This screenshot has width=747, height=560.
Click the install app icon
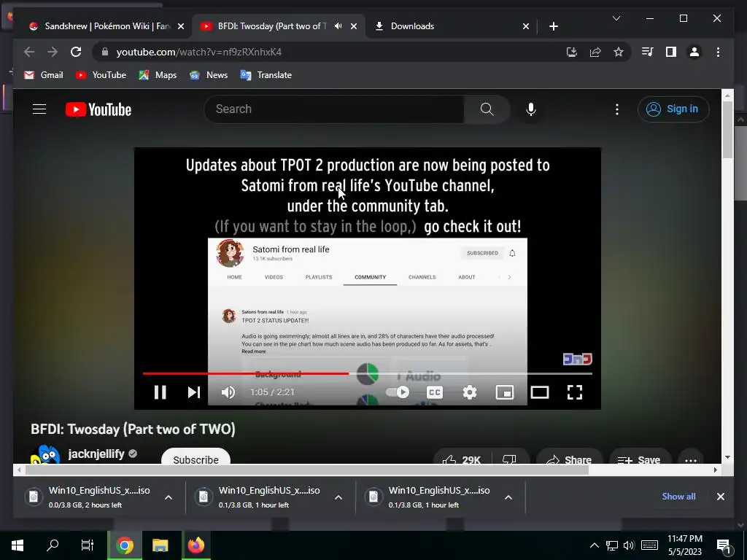(572, 52)
